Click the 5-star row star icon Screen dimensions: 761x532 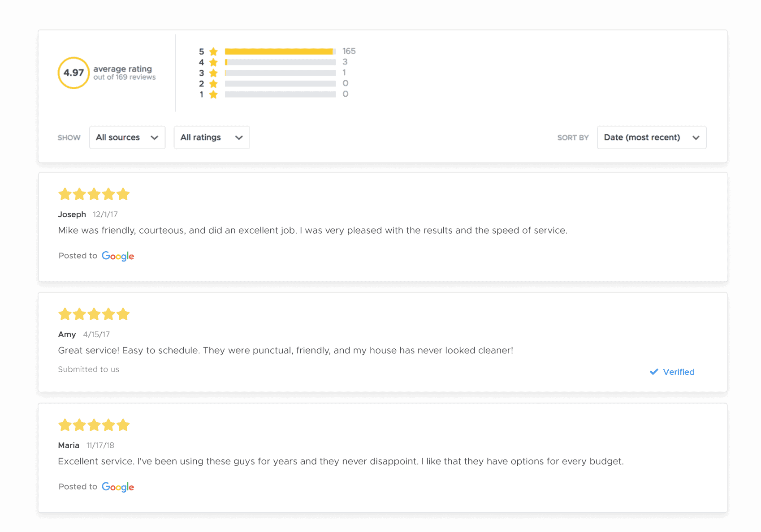(x=213, y=51)
